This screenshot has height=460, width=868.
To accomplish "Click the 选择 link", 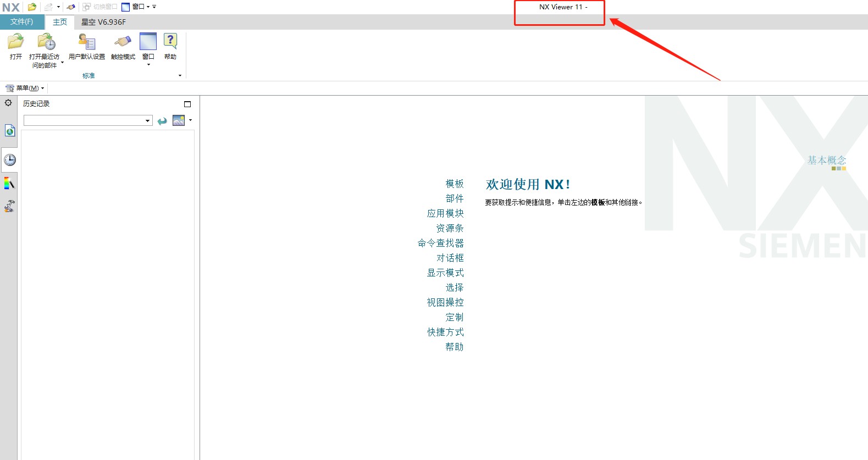I will tap(455, 287).
